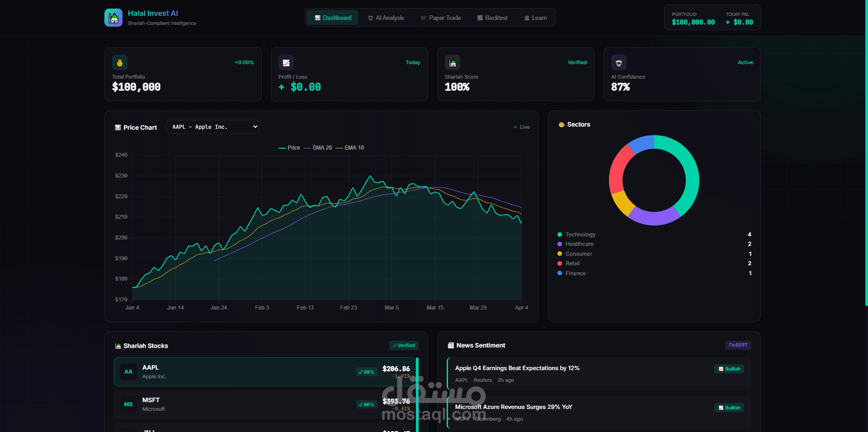Click the Active label in AI Confidence card
868x432 pixels.
coord(745,62)
